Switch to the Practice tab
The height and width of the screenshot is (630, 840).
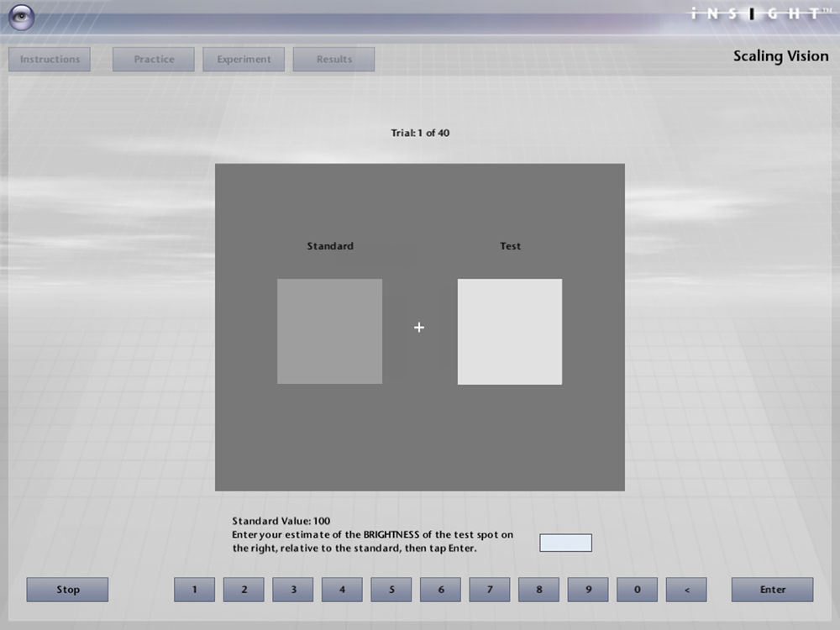153,59
